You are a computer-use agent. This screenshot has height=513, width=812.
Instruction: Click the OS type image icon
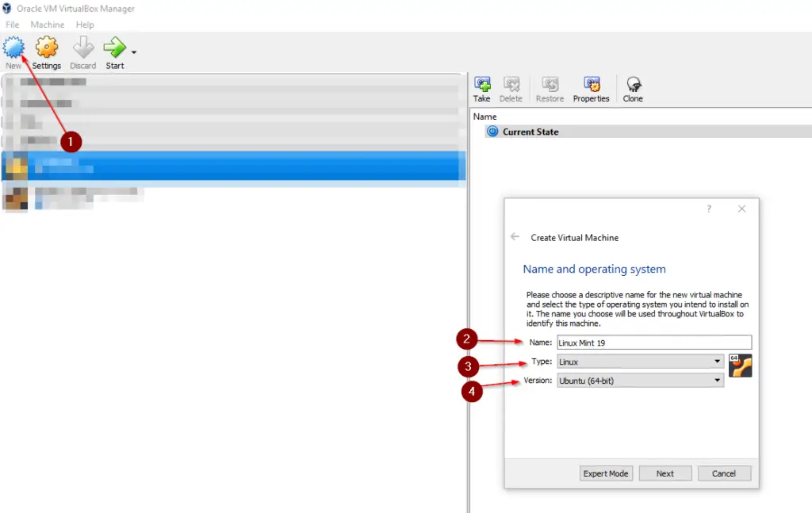740,366
